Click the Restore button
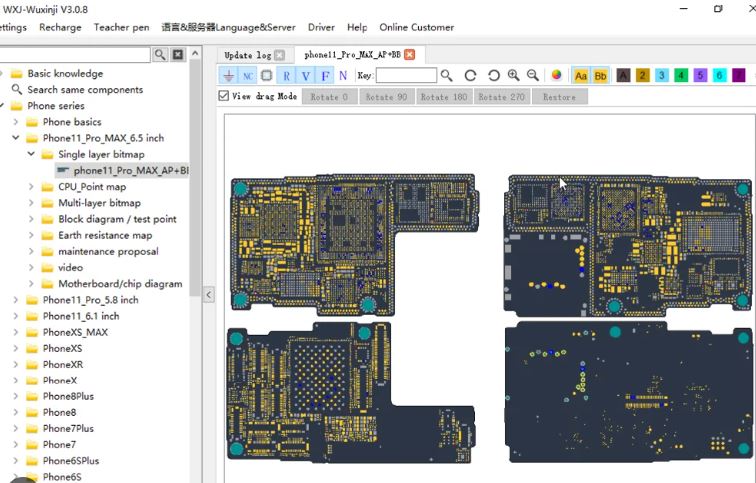This screenshot has width=756, height=483. click(559, 97)
